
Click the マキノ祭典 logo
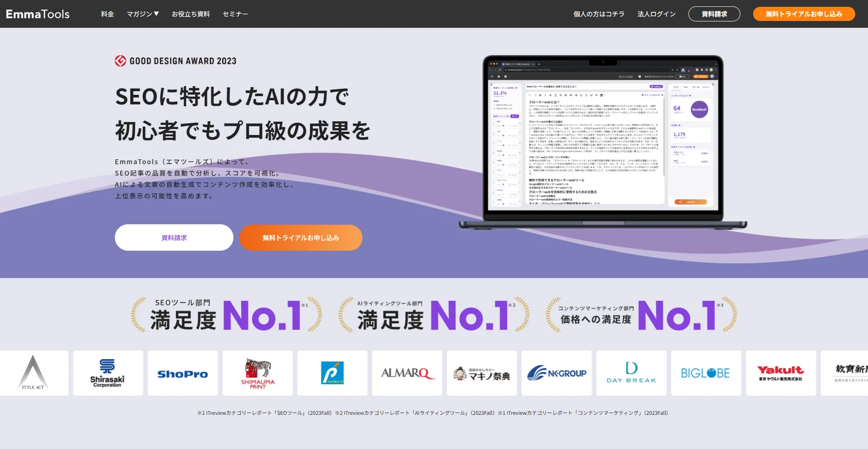[x=482, y=373]
